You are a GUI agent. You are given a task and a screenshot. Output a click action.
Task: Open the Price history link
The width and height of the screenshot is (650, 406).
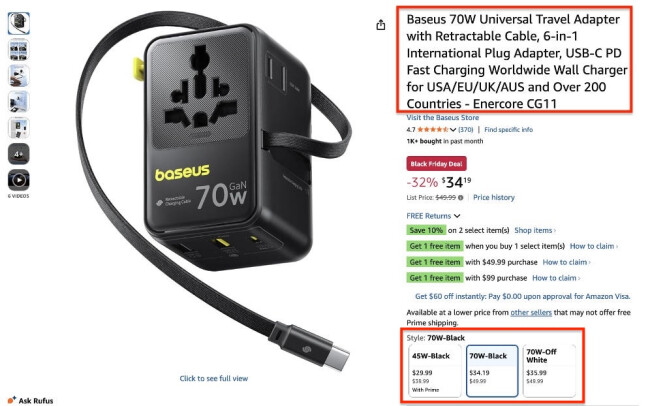tap(494, 197)
